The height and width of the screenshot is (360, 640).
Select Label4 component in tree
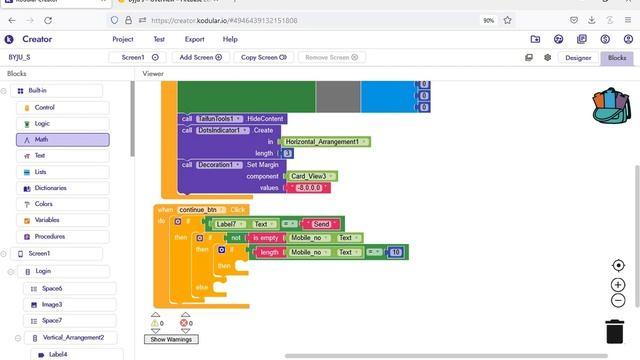(x=77, y=354)
